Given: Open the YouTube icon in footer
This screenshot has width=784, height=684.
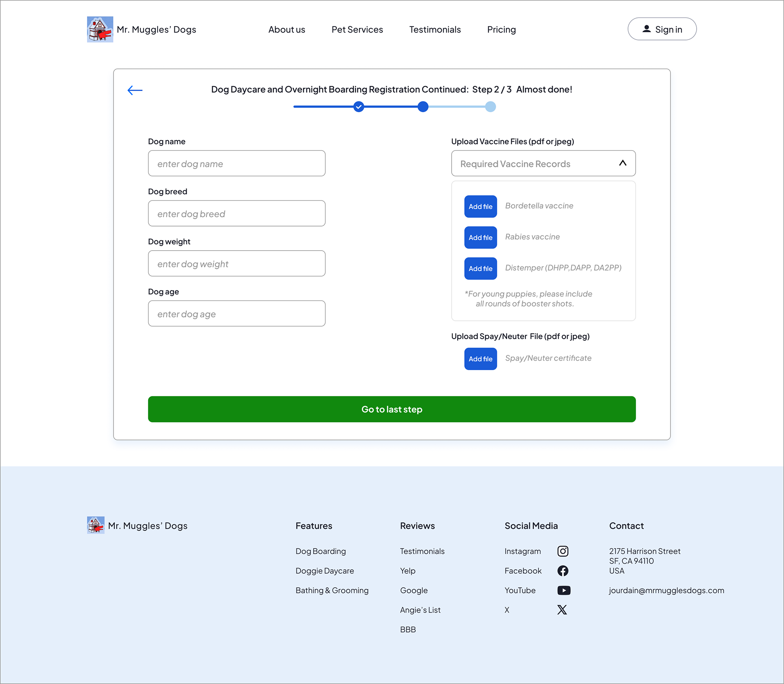Looking at the screenshot, I should point(563,590).
